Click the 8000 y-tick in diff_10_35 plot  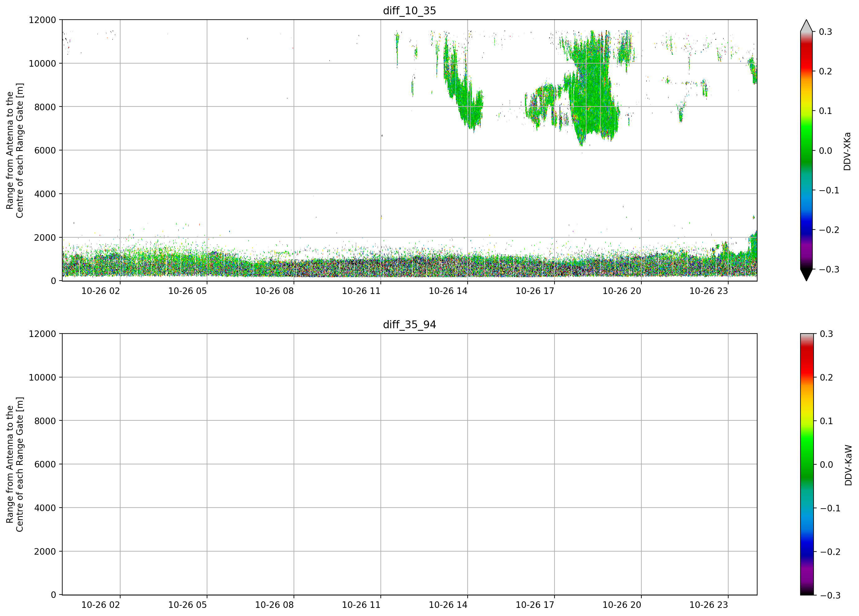[45, 107]
